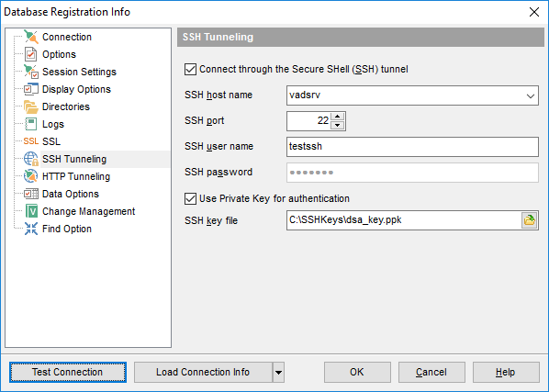This screenshot has width=549, height=392.
Task: Select the HTTP Tunneling globe icon
Action: coord(31,176)
